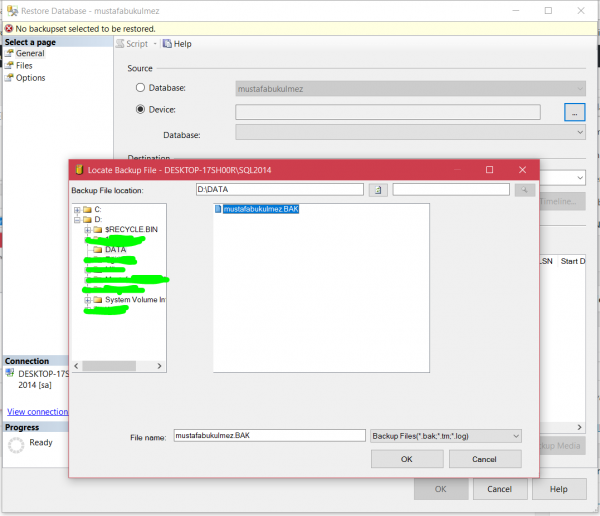Choose the Device source radio button
The width and height of the screenshot is (600, 516).
pos(140,109)
